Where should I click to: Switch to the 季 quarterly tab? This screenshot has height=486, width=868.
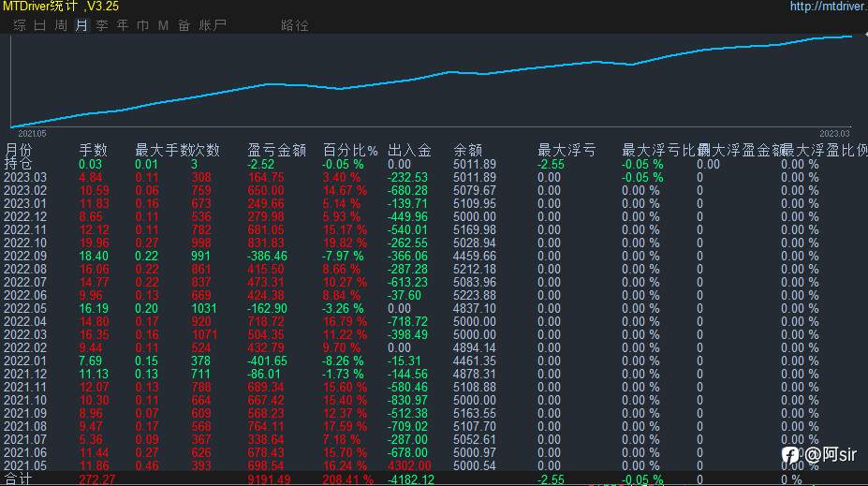102,25
